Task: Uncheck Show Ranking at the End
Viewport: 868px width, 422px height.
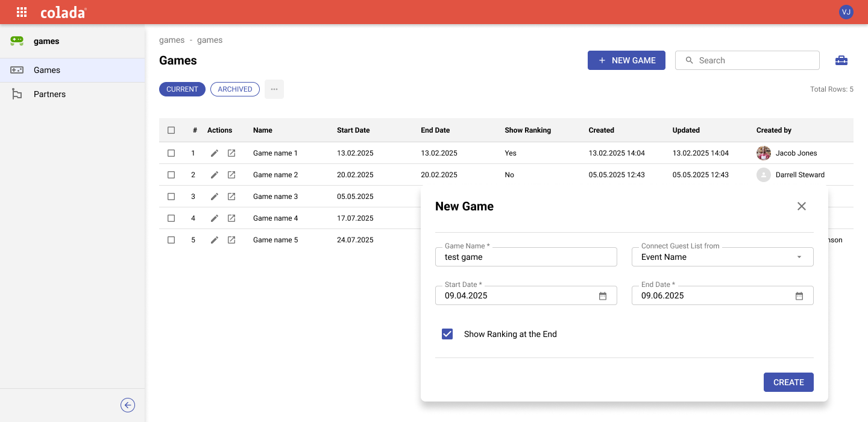Action: point(447,334)
